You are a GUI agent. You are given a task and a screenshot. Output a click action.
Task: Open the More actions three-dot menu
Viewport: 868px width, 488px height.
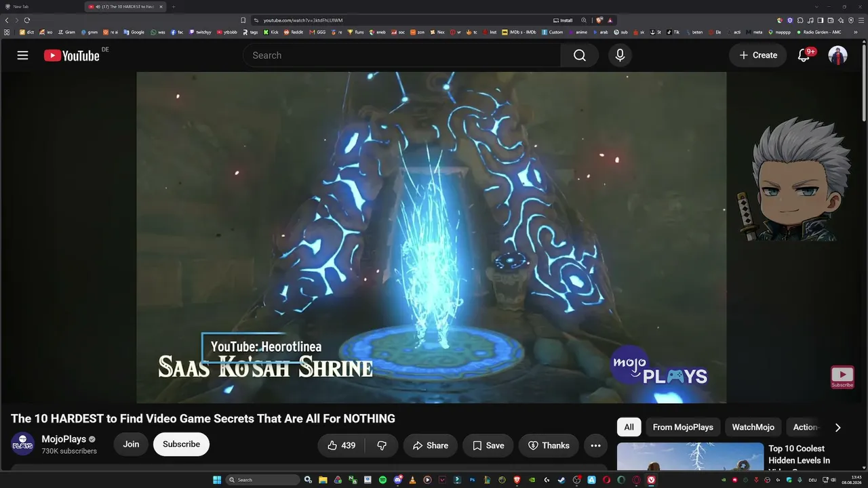coord(595,445)
